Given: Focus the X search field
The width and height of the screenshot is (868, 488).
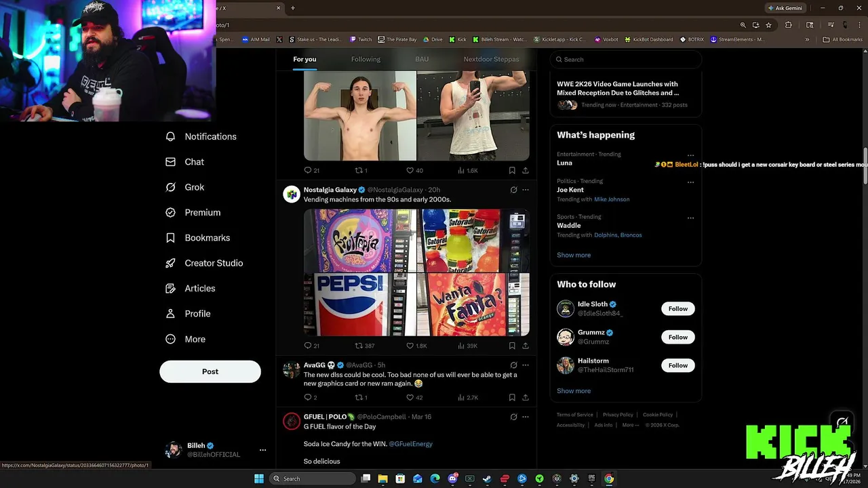Looking at the screenshot, I should point(625,60).
